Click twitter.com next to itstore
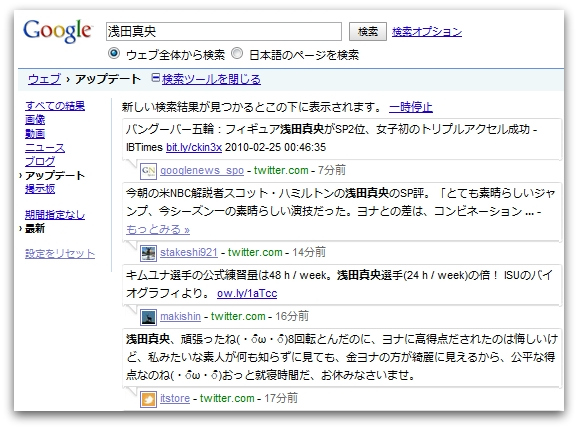 click(x=227, y=398)
